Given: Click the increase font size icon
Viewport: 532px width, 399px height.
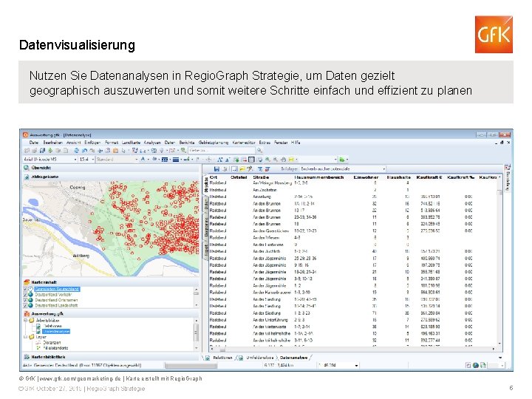Looking at the screenshot, I should pyautogui.click(x=220, y=160).
